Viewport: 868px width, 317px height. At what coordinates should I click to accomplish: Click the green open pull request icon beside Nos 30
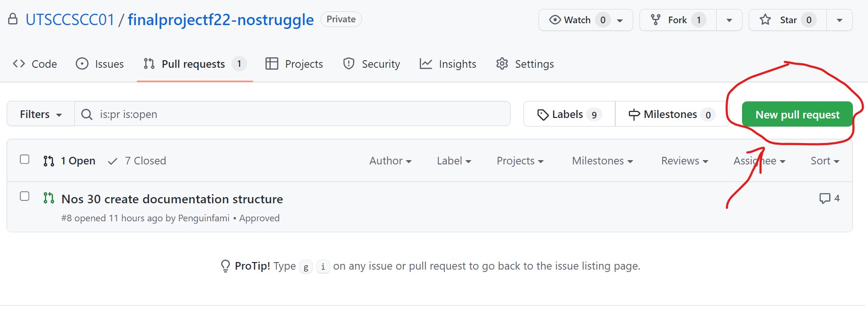tap(48, 198)
